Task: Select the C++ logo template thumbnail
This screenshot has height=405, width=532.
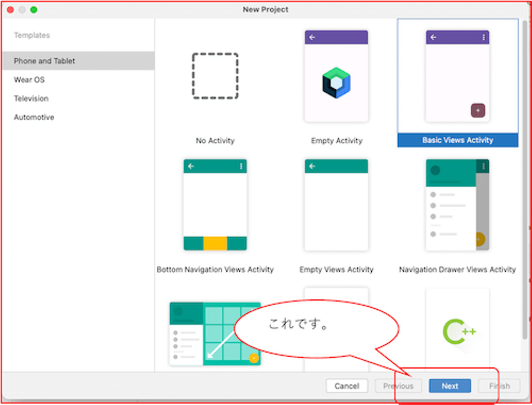Action: tap(457, 330)
